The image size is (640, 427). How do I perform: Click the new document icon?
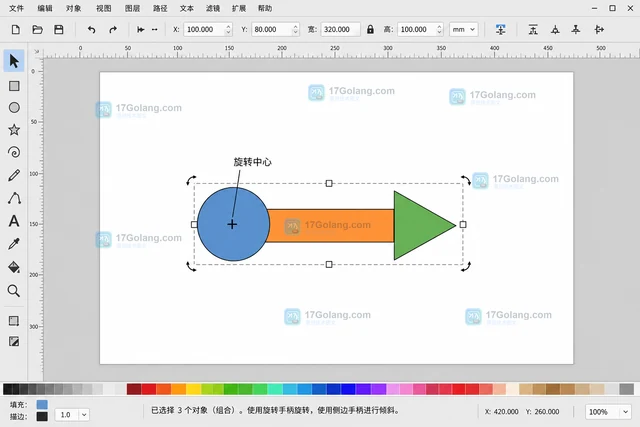point(16,29)
